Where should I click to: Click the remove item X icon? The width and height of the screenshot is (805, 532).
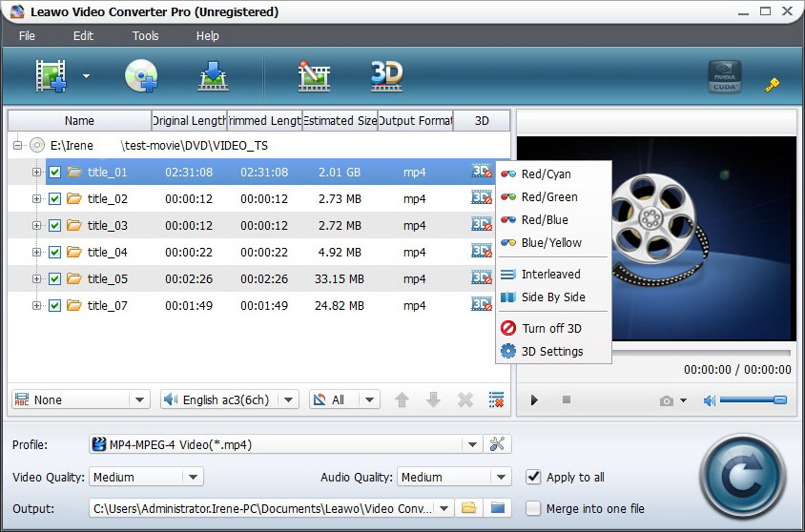coord(465,399)
